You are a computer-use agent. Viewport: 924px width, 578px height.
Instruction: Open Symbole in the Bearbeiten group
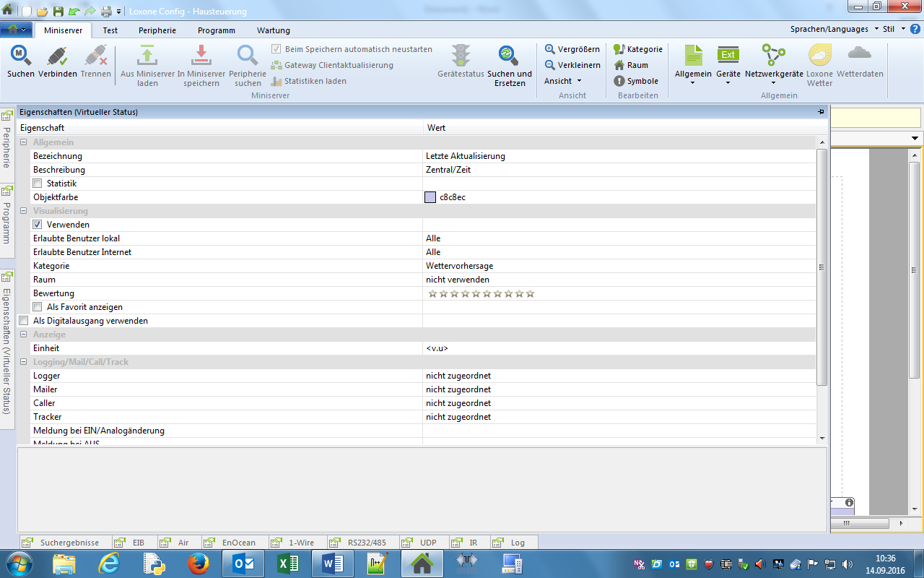[636, 81]
